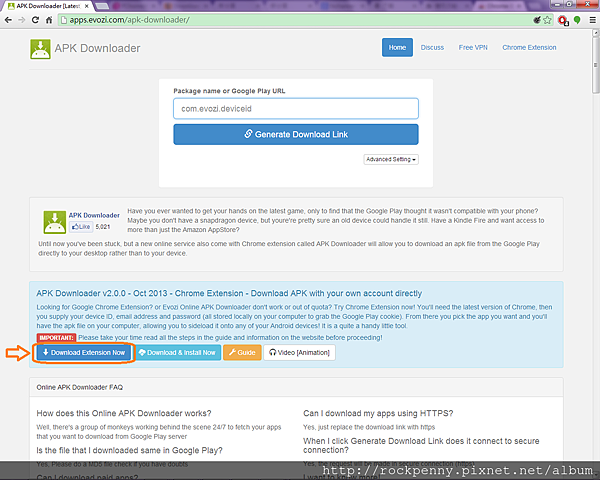Viewport: 600px width, 480px height.
Task: Click the APK Downloader v2.0.0 heading
Action: tap(229, 293)
